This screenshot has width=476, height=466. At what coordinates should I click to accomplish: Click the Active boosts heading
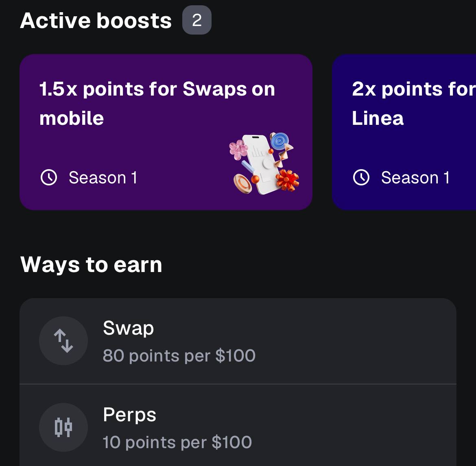coord(96,20)
